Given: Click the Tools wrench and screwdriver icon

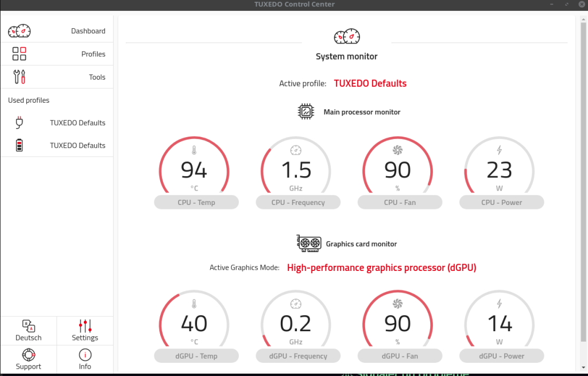Looking at the screenshot, I should tap(19, 77).
